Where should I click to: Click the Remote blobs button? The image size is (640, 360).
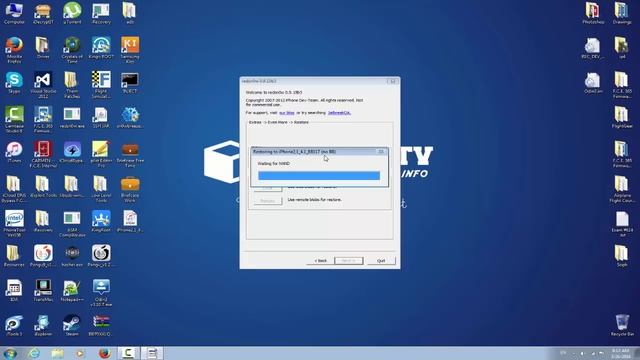coord(268,200)
